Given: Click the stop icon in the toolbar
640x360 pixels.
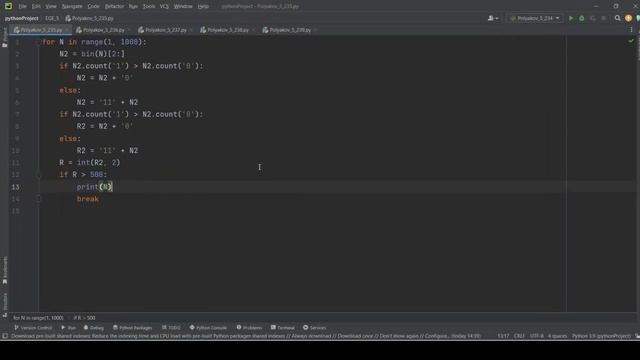Looking at the screenshot, I should point(604,18).
